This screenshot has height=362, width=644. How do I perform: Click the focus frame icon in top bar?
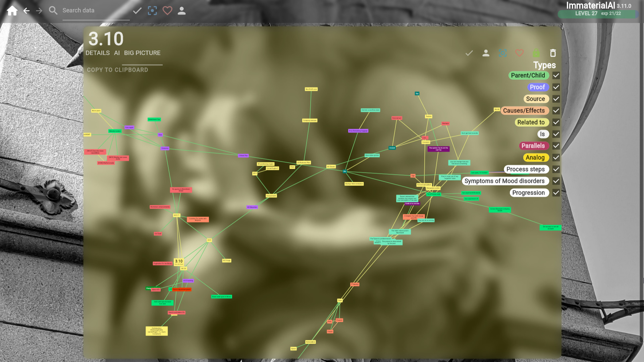(152, 11)
